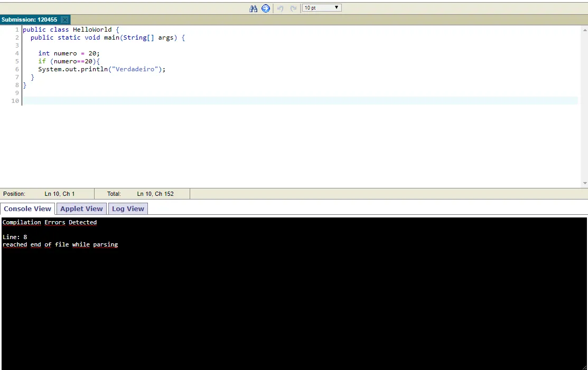This screenshot has width=588, height=370.
Task: Click the editor scrollbar up arrow
Action: click(585, 30)
